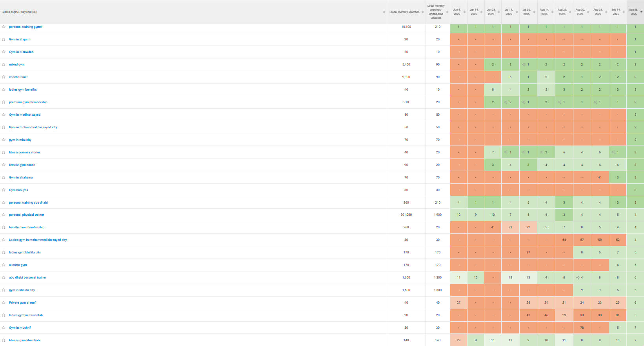Viewport: 644px width, 346px height.
Task: Toggle favorite star on 'al mirfa gym'
Action: tap(4, 265)
